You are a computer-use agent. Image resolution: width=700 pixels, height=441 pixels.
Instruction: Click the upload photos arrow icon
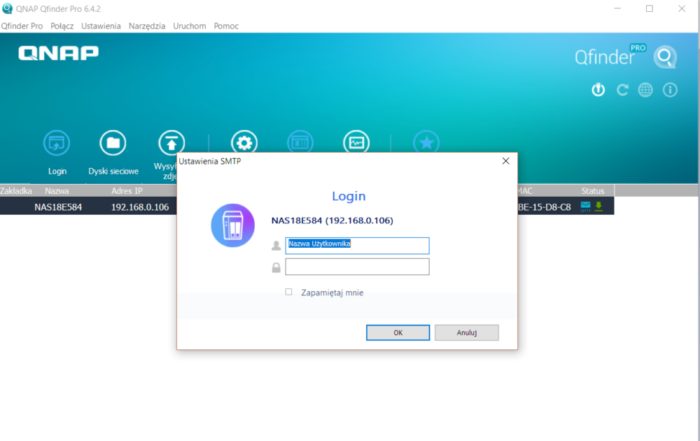coord(172,142)
